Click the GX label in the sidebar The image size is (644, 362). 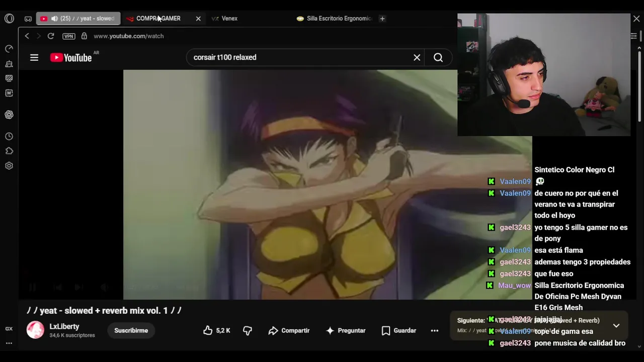tap(9, 329)
